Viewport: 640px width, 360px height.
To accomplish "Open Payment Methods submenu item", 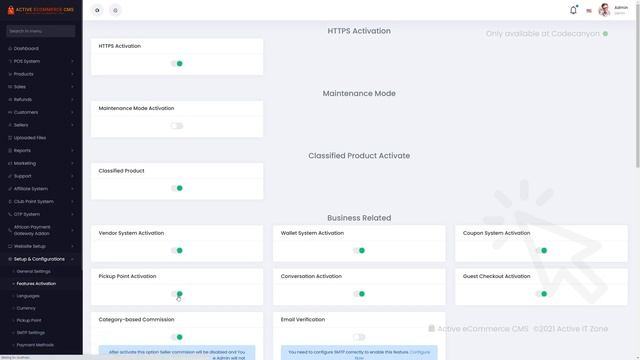I will tap(35, 345).
